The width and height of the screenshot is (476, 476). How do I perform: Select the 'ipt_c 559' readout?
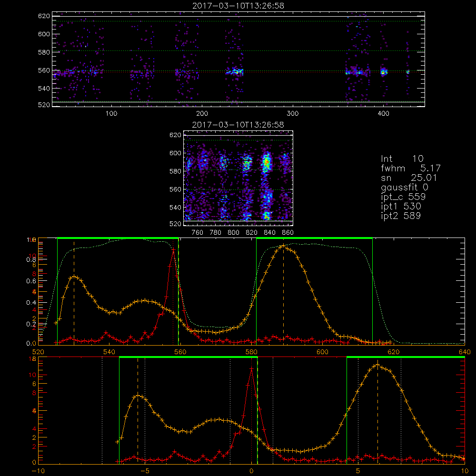pos(403,197)
